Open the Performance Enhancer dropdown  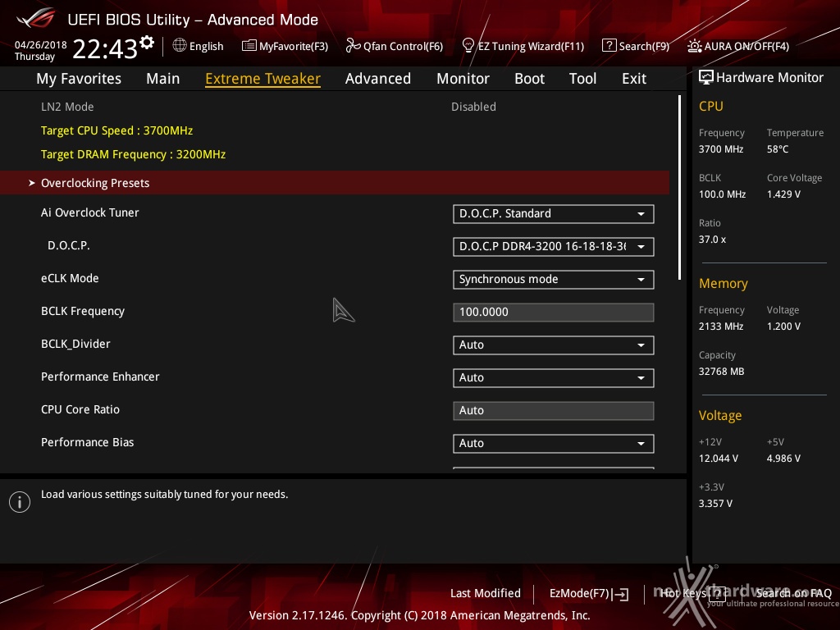tap(554, 377)
